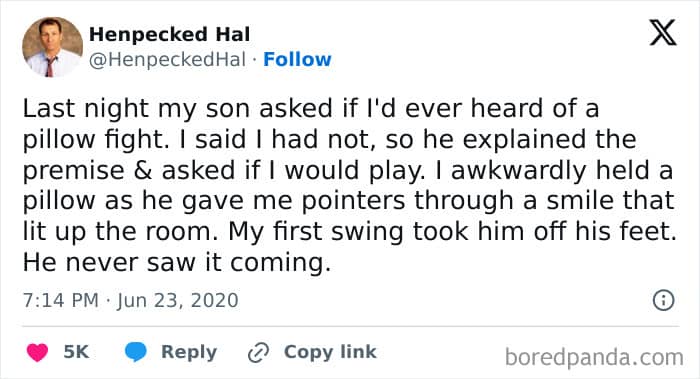Click the Reply text label

coord(189,352)
